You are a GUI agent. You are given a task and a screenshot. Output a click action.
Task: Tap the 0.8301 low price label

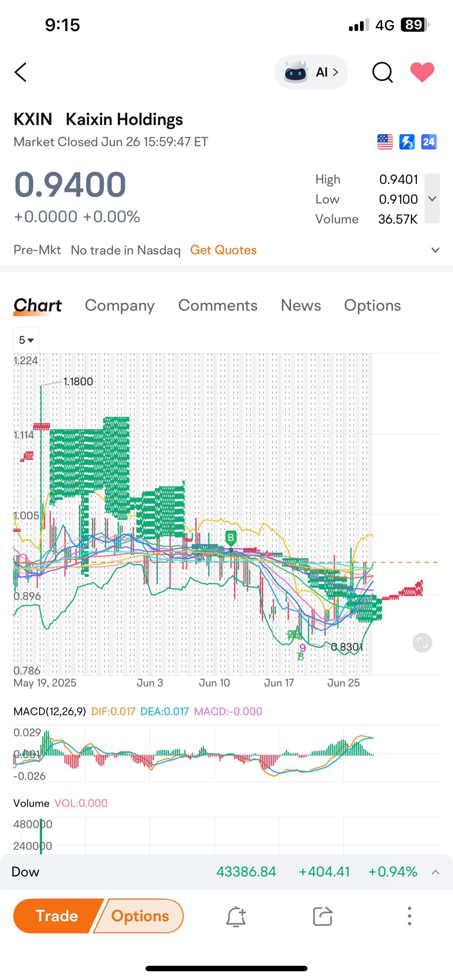tap(347, 647)
